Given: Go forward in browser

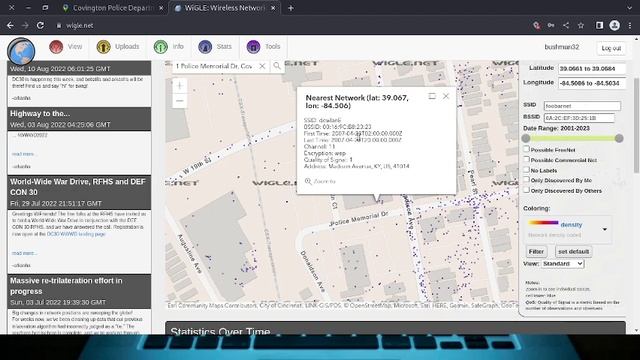Looking at the screenshot, I should 25,25.
